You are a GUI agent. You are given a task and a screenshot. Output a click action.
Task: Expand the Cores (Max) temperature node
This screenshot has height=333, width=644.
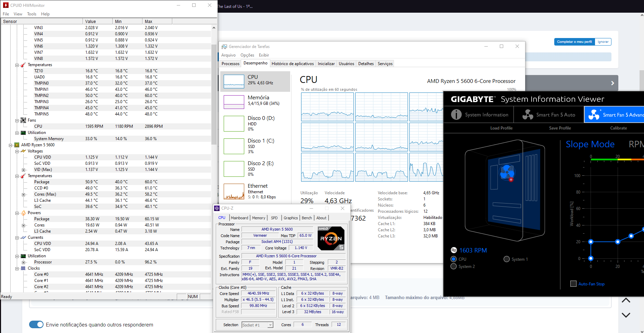(23, 195)
